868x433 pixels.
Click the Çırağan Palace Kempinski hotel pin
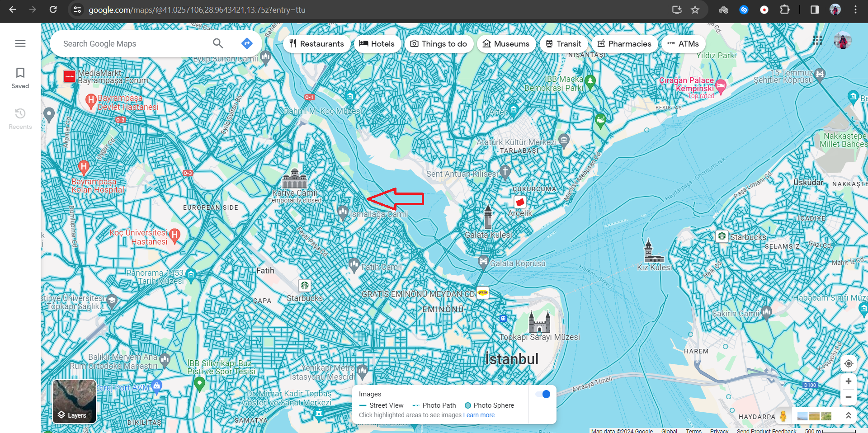click(x=721, y=86)
